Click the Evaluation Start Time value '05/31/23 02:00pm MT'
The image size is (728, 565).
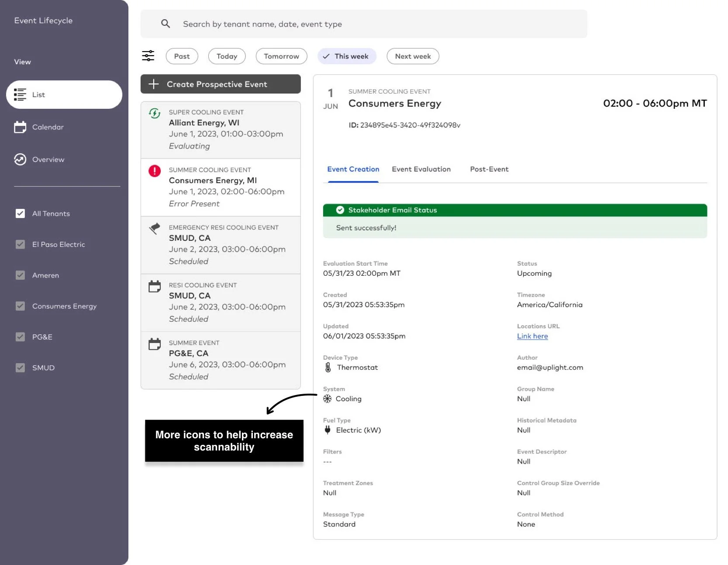coord(362,274)
